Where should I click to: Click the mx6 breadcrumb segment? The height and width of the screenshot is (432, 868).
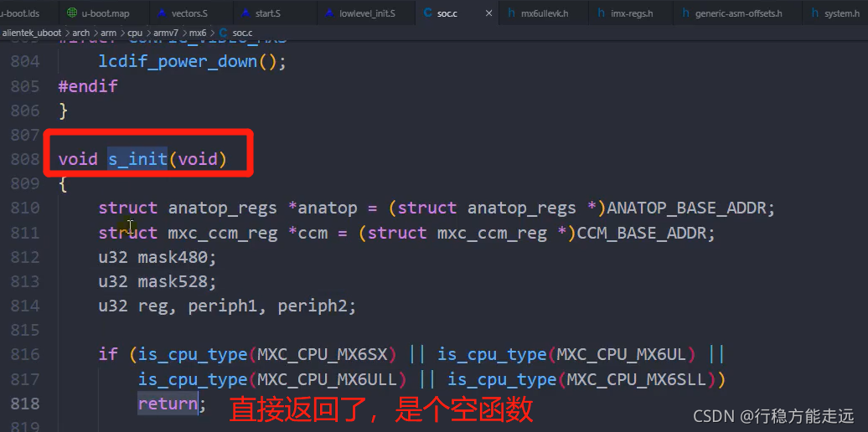click(x=198, y=33)
